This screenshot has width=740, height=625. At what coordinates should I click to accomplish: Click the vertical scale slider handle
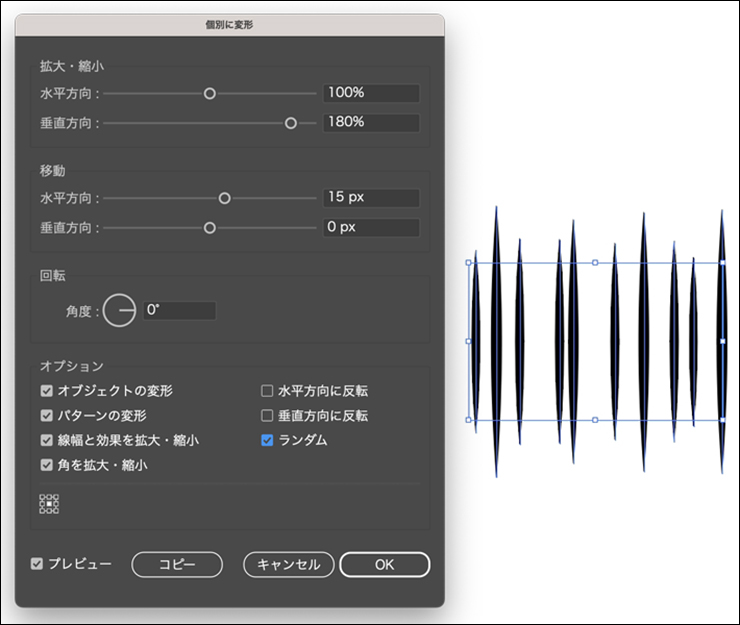pos(291,123)
